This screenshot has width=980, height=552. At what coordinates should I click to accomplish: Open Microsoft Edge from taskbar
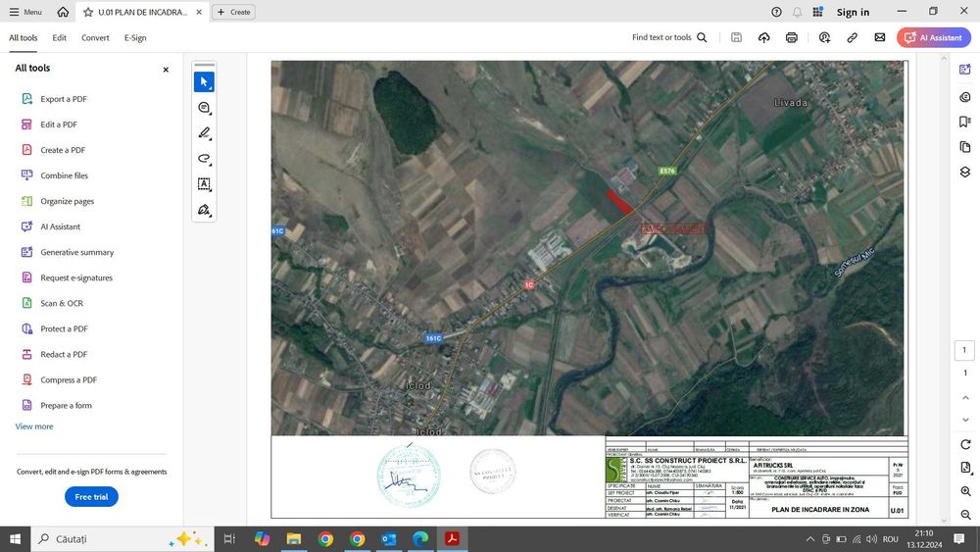[x=420, y=539]
